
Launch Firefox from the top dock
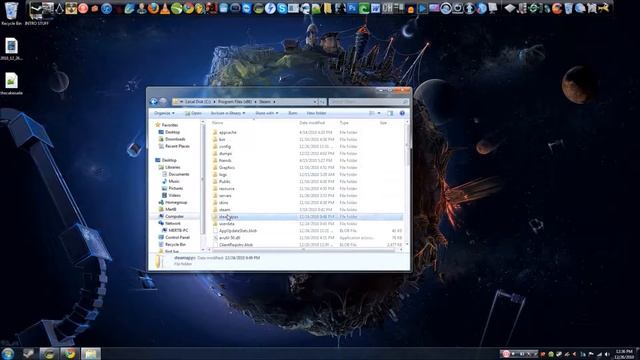pos(153,8)
